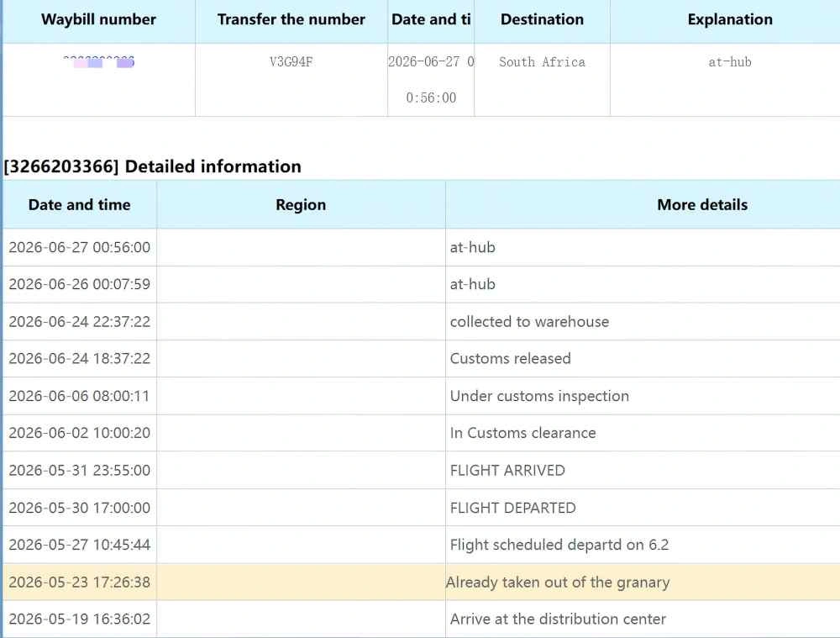Screen dimensions: 840x638
Task: Click the date 2026-05-31 23:55:00 cell
Action: [x=79, y=470]
